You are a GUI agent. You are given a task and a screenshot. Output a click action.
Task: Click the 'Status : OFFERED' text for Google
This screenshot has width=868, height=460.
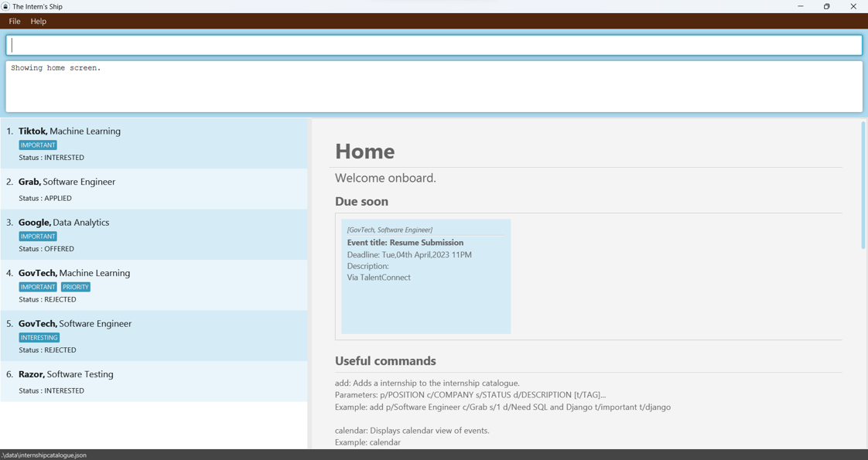tap(46, 249)
